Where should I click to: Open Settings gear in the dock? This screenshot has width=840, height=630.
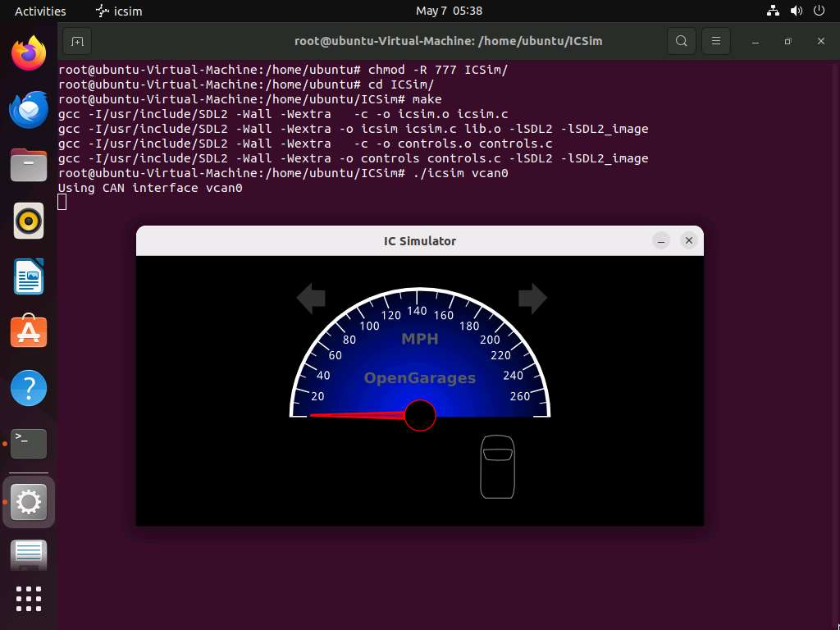(29, 501)
